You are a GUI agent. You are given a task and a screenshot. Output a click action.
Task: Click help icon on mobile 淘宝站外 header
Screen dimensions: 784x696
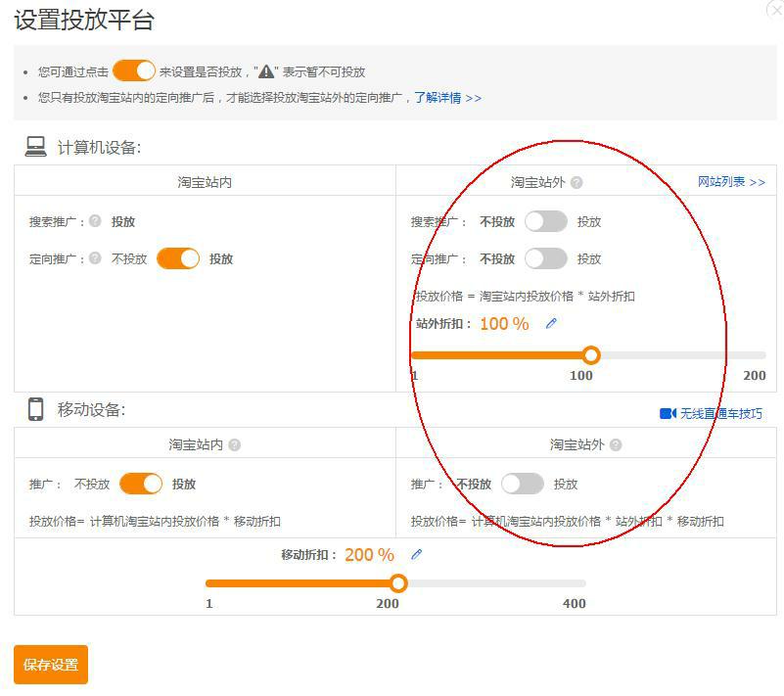[x=615, y=443]
